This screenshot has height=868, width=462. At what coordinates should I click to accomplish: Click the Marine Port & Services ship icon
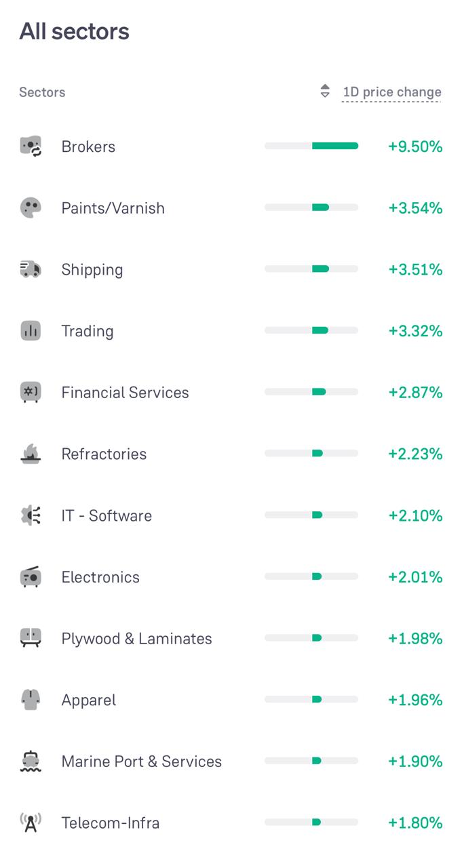click(31, 762)
